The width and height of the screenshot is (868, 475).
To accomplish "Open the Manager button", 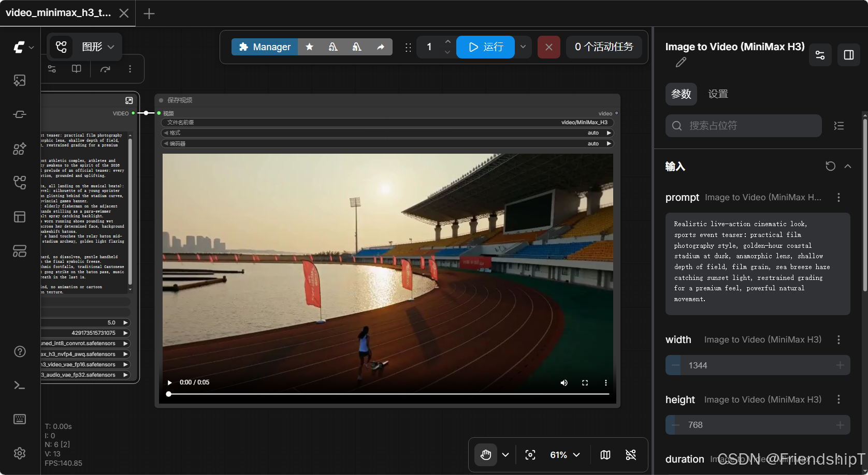I will click(x=265, y=47).
